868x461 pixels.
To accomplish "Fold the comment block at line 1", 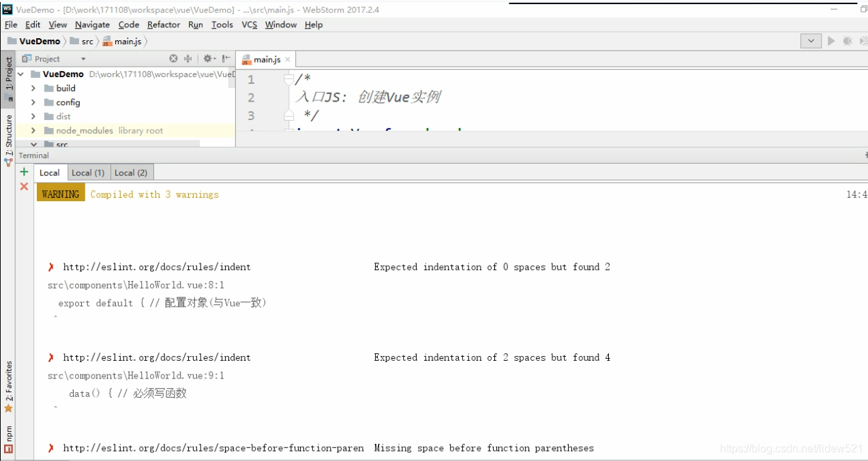I will [289, 80].
